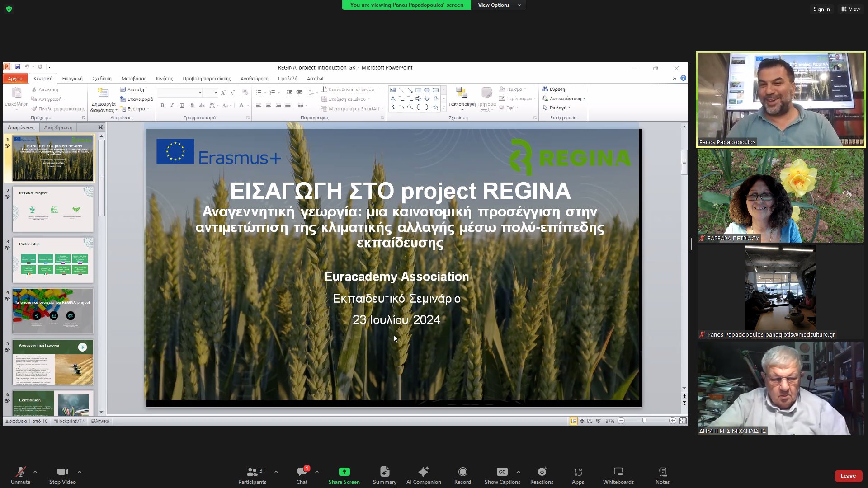The height and width of the screenshot is (488, 868).
Task: Click the Record button in Zoom
Action: 462,476
